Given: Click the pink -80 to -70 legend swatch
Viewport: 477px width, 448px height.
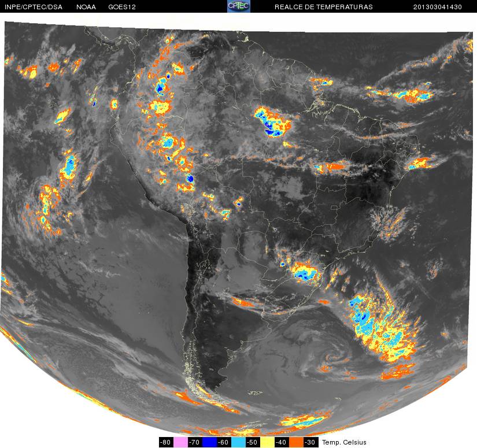Looking at the screenshot, I should click(x=180, y=442).
